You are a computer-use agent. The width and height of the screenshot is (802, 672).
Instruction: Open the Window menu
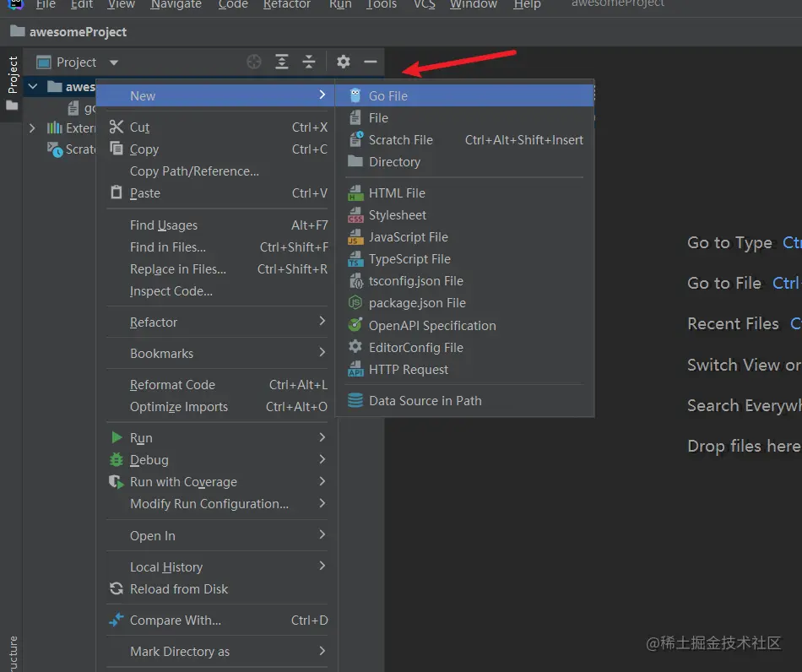point(473,4)
